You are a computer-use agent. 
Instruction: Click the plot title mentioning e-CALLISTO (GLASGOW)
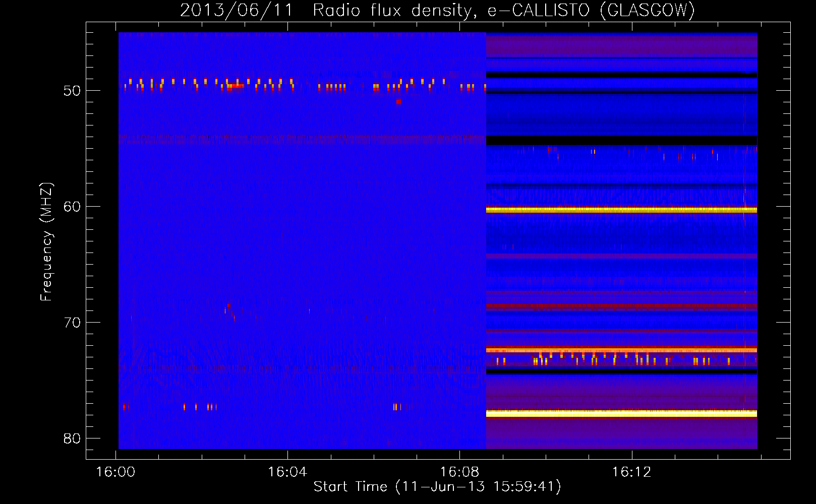(x=437, y=10)
